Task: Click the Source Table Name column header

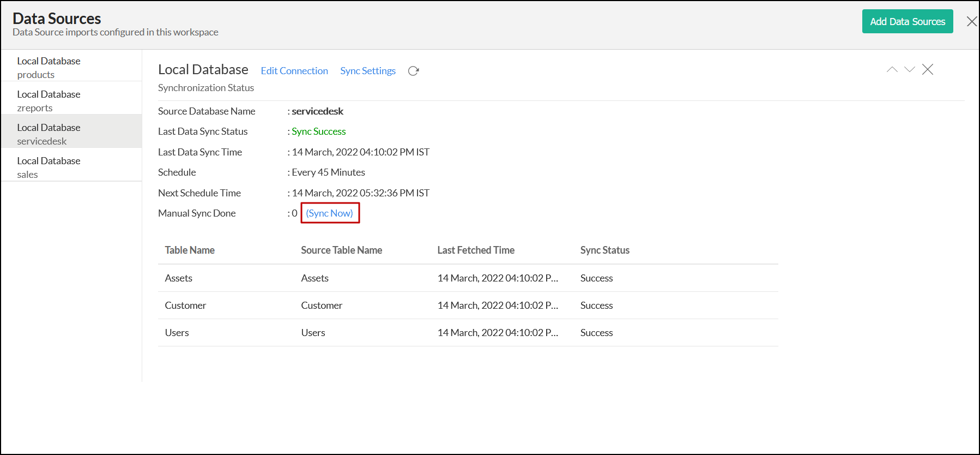Action: coord(341,250)
